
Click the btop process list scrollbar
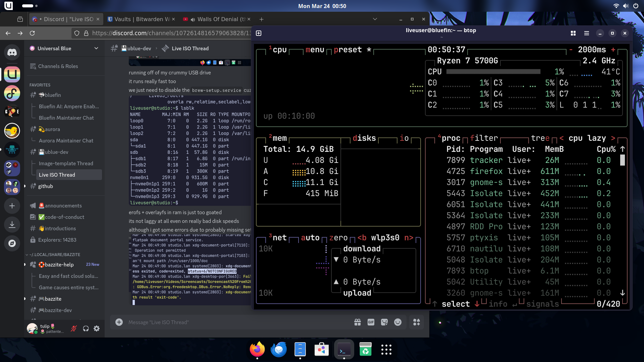tap(623, 160)
